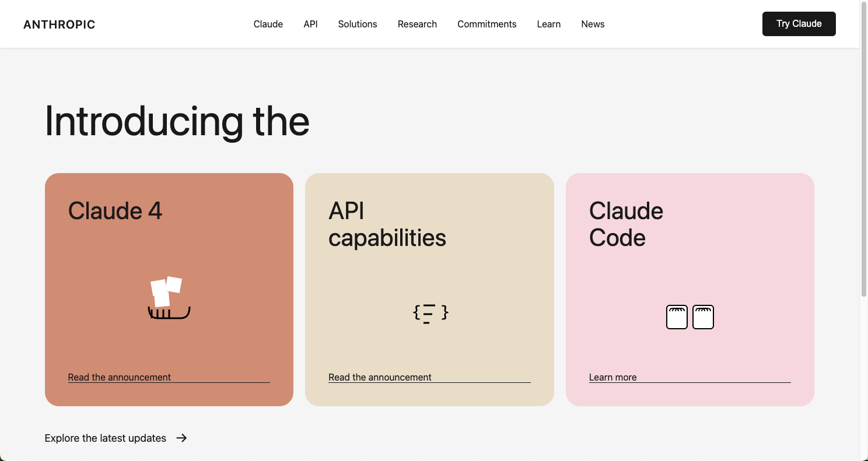The height and width of the screenshot is (461, 868).
Task: Open the Claude nav menu
Action: point(268,24)
